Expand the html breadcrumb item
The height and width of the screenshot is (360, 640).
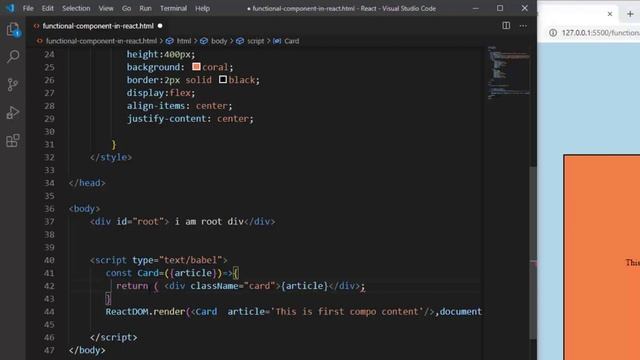[184, 41]
